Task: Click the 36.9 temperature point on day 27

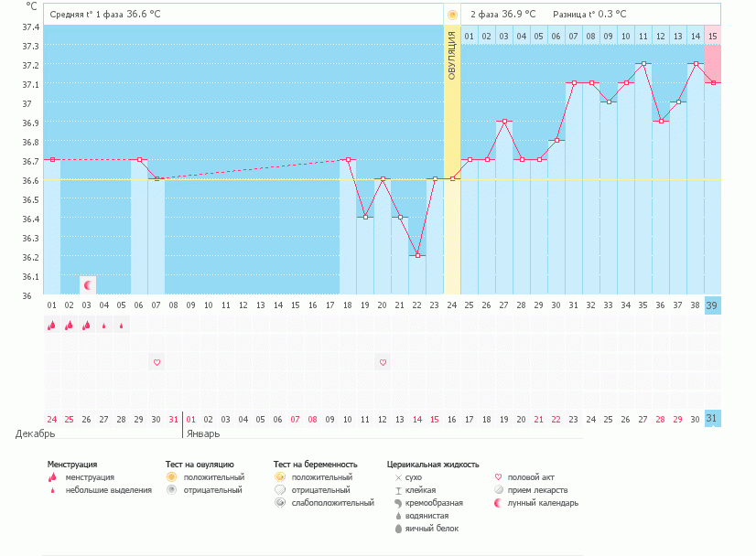Action: pos(503,122)
